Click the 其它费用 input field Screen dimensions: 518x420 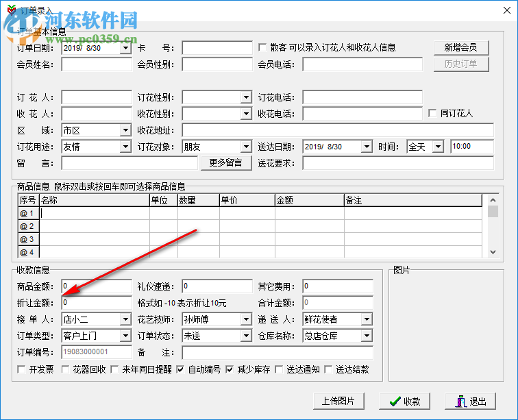tap(338, 286)
